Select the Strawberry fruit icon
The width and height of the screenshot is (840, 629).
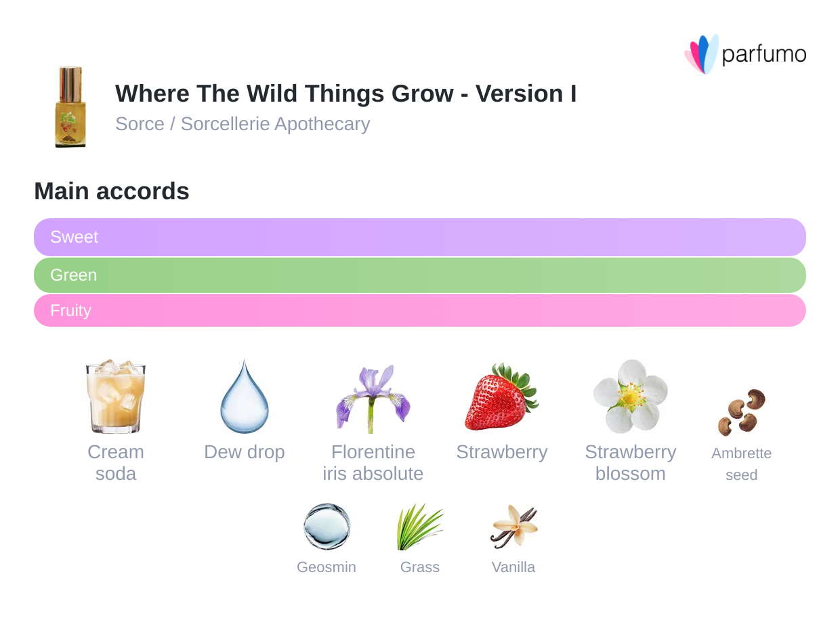pyautogui.click(x=501, y=397)
